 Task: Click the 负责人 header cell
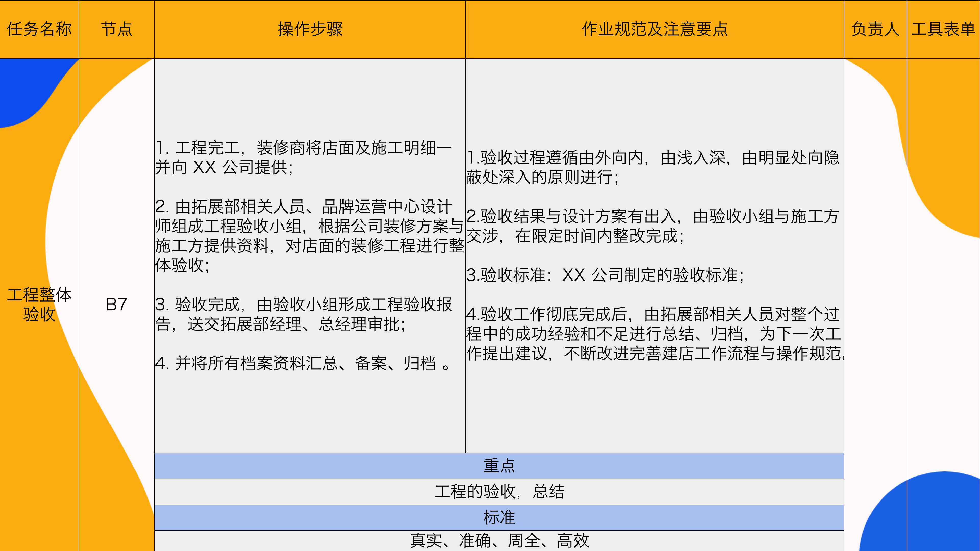tap(875, 29)
